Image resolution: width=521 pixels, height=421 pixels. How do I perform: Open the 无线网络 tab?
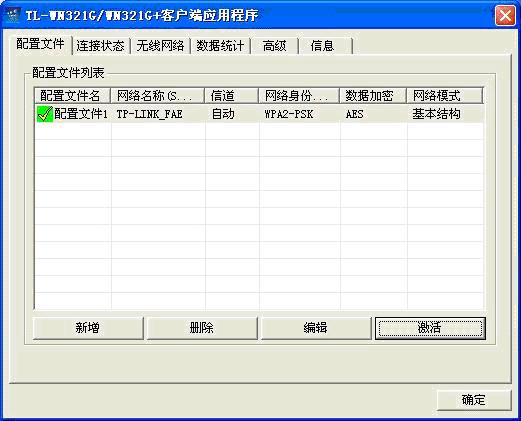pyautogui.click(x=160, y=46)
